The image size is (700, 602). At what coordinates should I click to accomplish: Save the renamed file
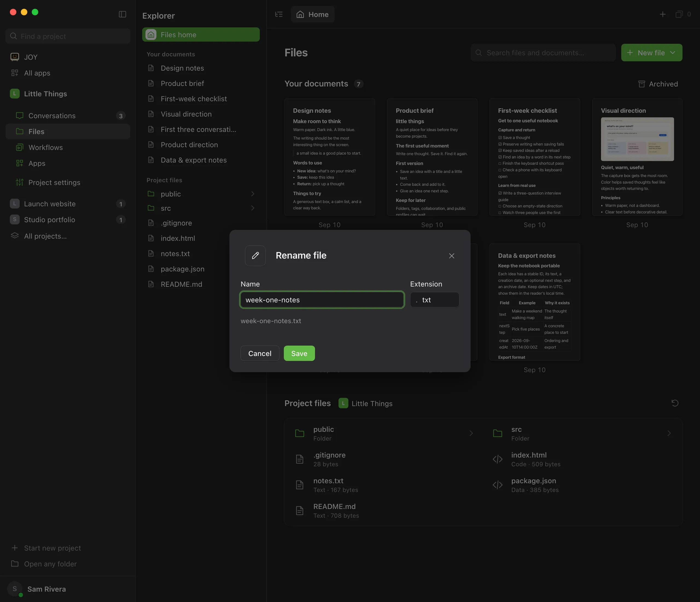[x=299, y=353]
